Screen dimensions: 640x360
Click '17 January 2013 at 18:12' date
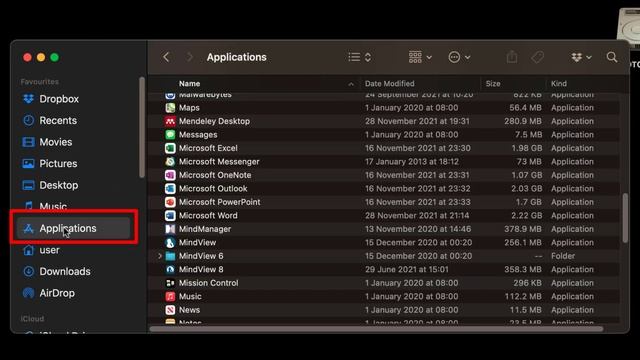[412, 162]
